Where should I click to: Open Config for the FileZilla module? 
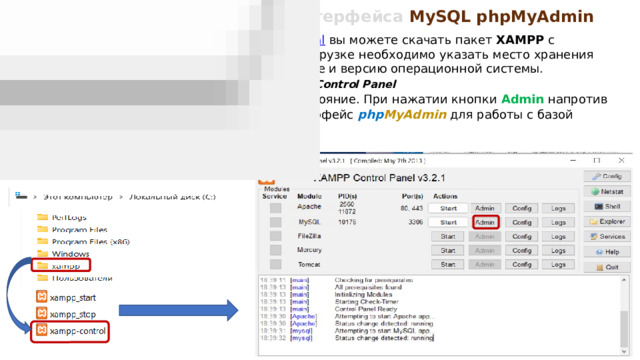coord(522,237)
